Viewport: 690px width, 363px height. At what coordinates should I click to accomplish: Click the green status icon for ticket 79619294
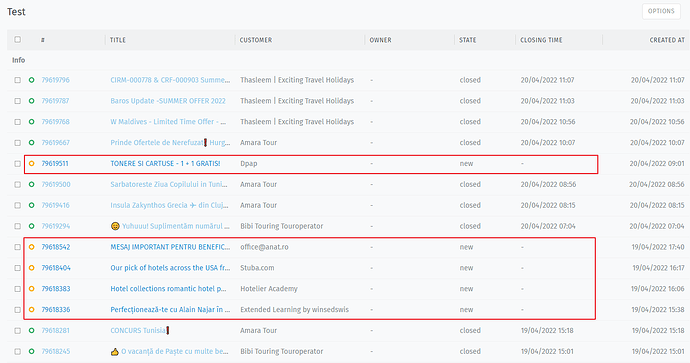(32, 226)
